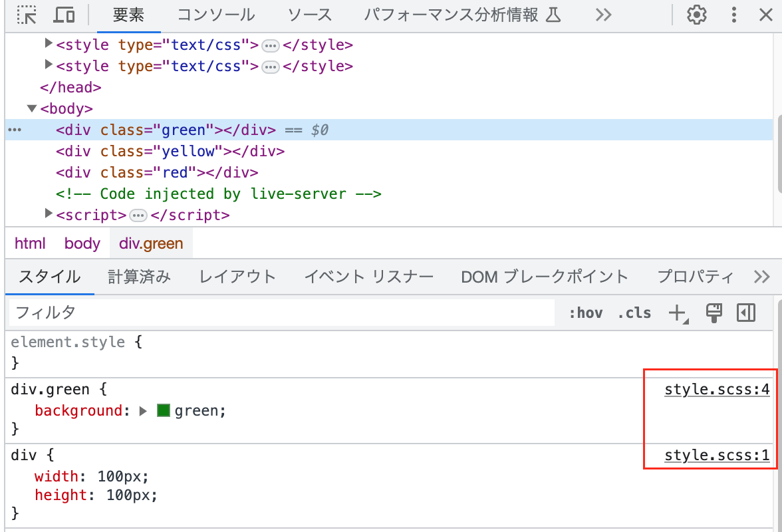Switch to the スタイル sub-tab
Image resolution: width=782 pixels, height=532 pixels.
49,277
